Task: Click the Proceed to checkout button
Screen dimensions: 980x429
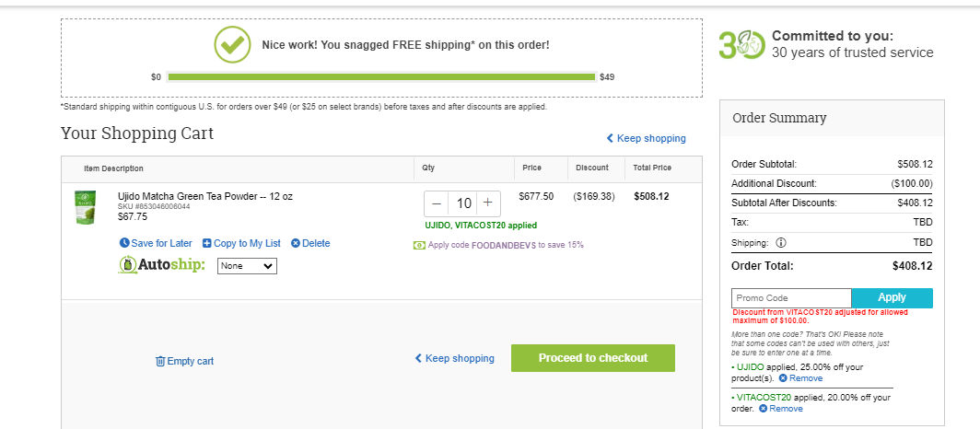Action: (x=593, y=358)
